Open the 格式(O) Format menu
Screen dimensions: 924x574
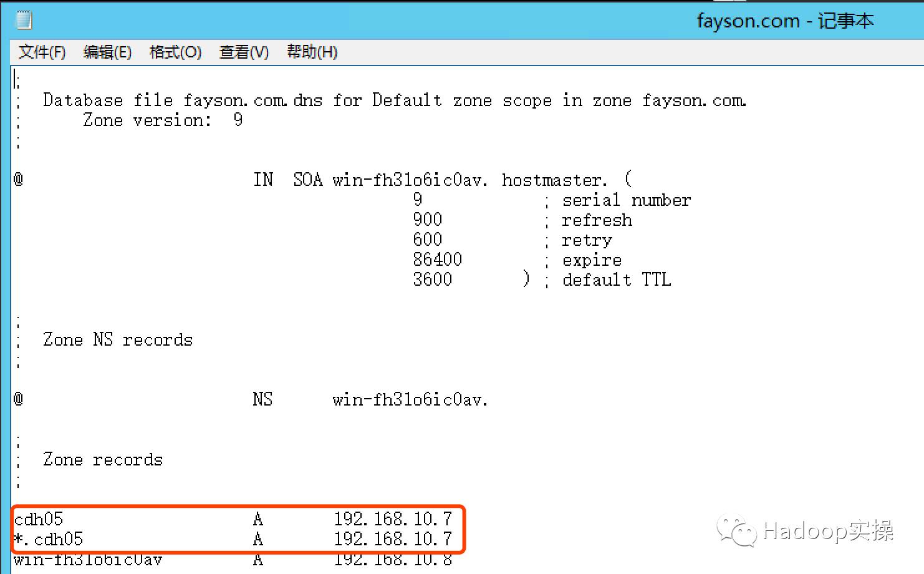(176, 52)
